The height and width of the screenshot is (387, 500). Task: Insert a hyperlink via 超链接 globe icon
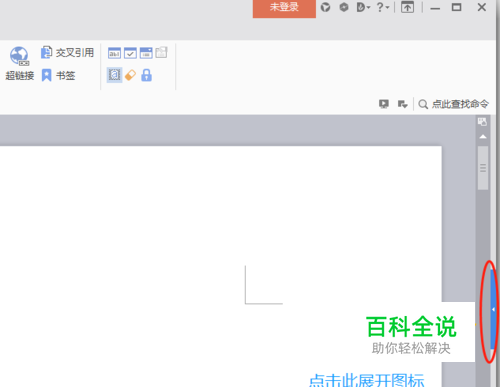pos(19,63)
